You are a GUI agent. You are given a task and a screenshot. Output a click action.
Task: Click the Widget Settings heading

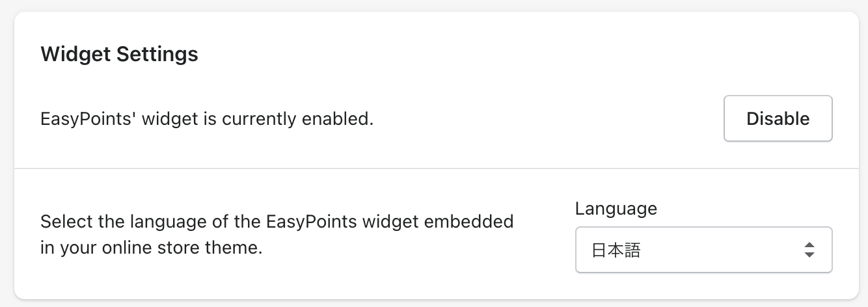pos(119,54)
